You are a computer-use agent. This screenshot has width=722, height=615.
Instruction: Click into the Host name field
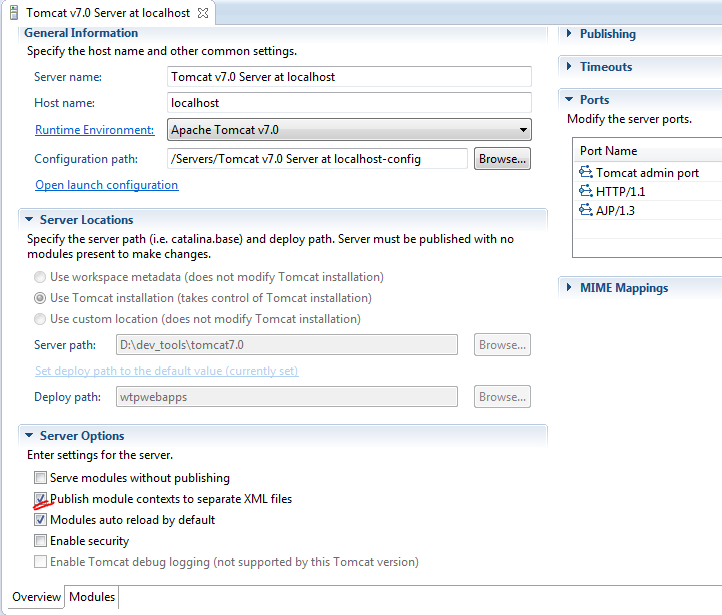[349, 103]
